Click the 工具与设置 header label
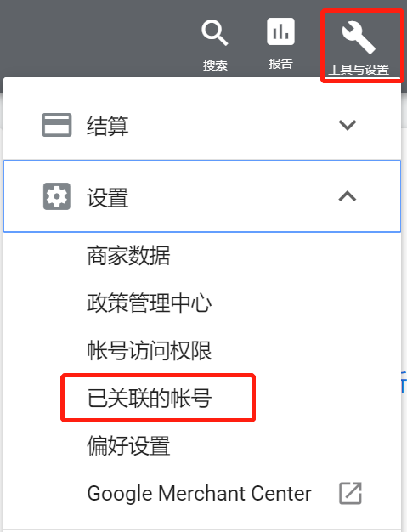This screenshot has height=532, width=407. pos(359,70)
